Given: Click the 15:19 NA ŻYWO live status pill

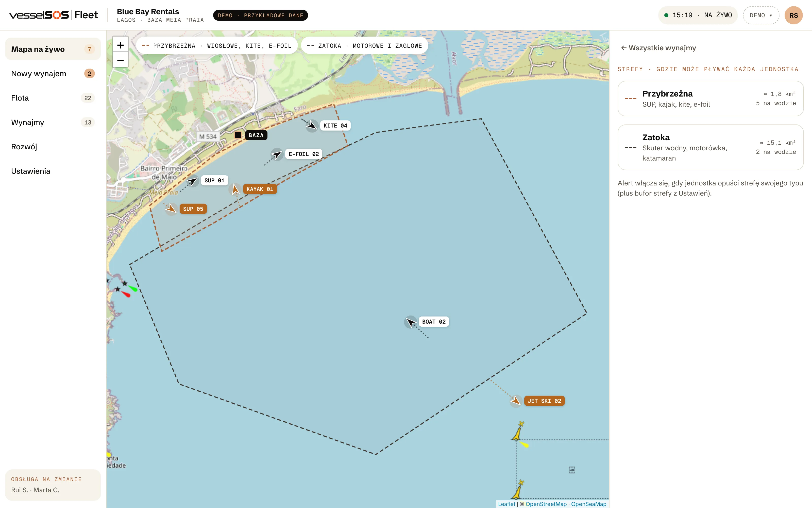Looking at the screenshot, I should (x=698, y=15).
